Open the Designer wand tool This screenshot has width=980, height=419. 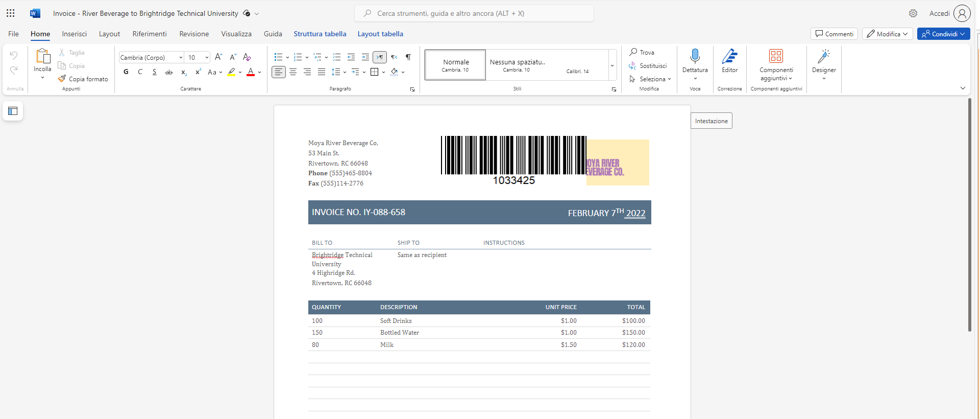click(x=824, y=64)
